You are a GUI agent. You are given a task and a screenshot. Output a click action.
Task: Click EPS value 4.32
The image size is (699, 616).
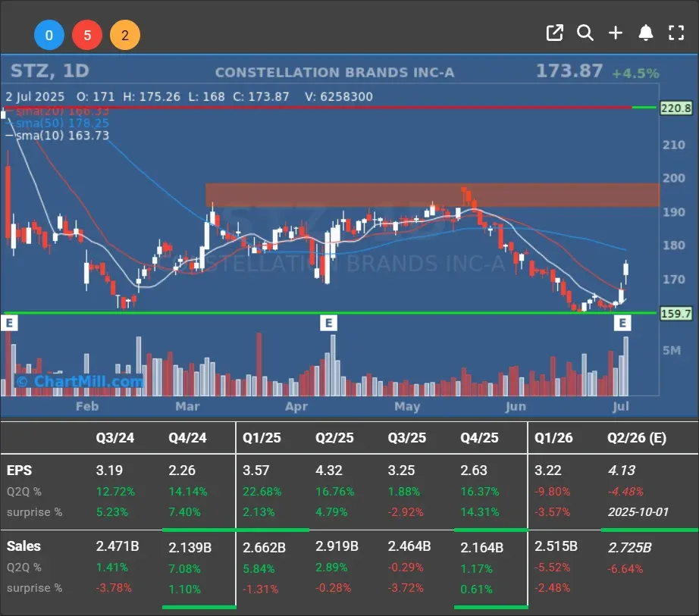[329, 471]
